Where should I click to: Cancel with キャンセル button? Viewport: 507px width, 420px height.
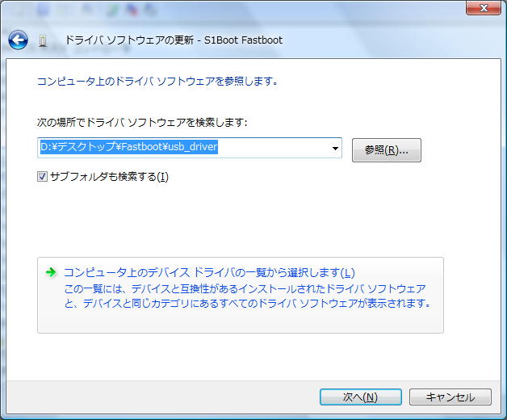(x=450, y=397)
